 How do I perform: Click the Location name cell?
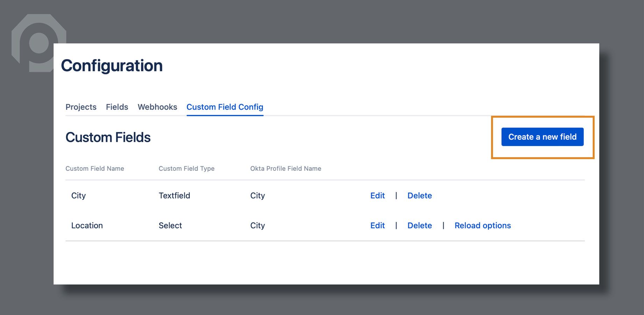(x=87, y=226)
